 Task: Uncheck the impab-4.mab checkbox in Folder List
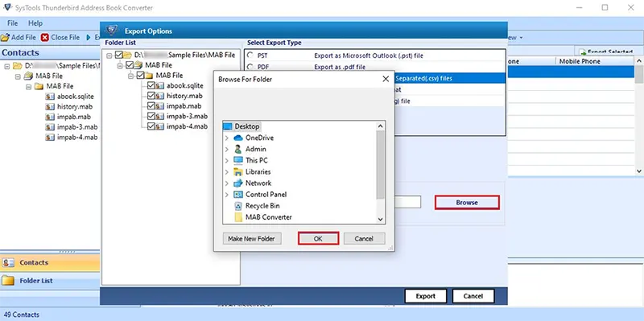151,126
